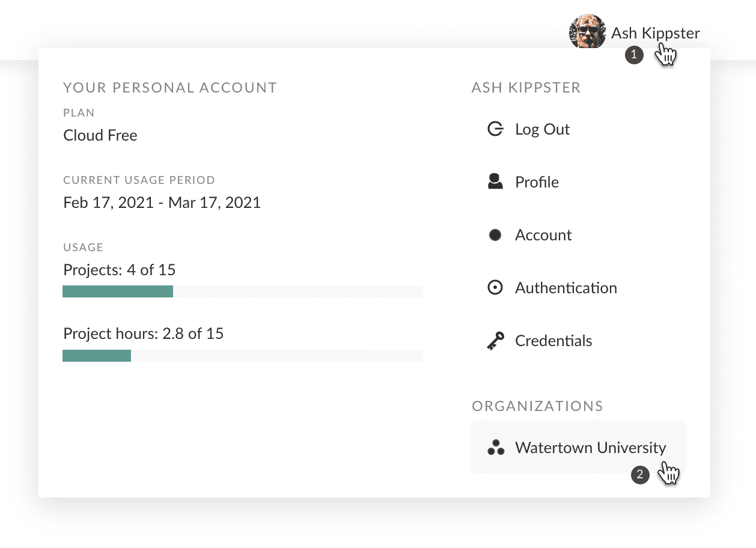Screen dimensions: 756x548
Task: Click the numbered badge labeled 1
Action: tap(635, 55)
